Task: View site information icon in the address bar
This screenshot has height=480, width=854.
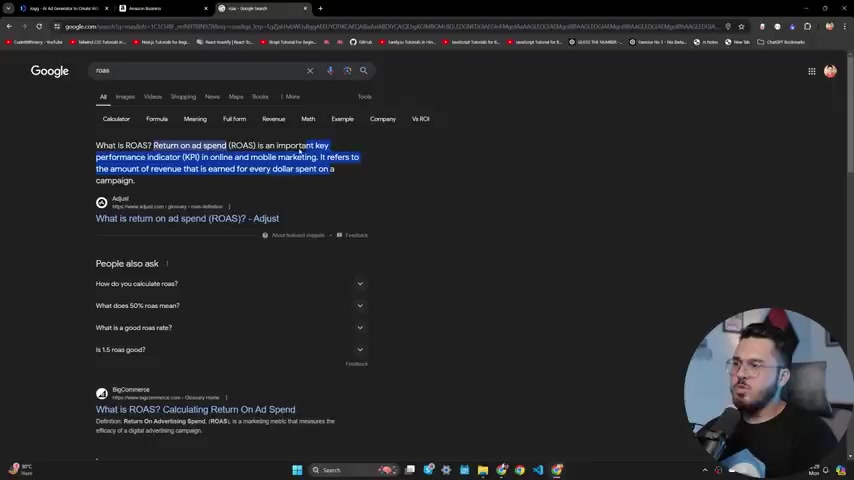Action: (x=57, y=26)
